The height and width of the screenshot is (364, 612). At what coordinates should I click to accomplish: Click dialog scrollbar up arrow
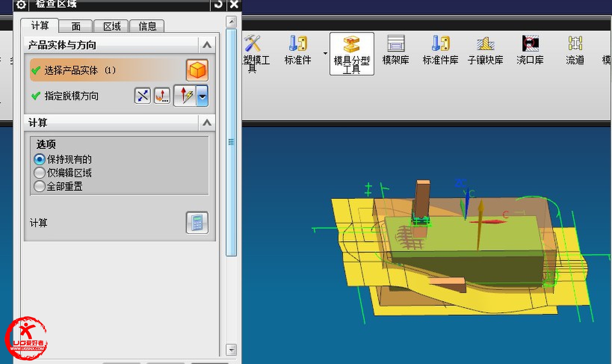[x=231, y=22]
